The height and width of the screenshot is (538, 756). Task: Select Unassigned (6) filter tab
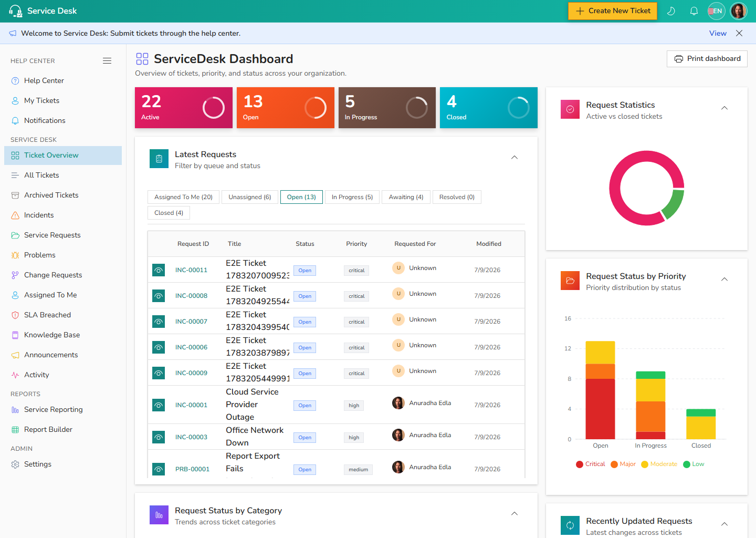[x=250, y=197]
